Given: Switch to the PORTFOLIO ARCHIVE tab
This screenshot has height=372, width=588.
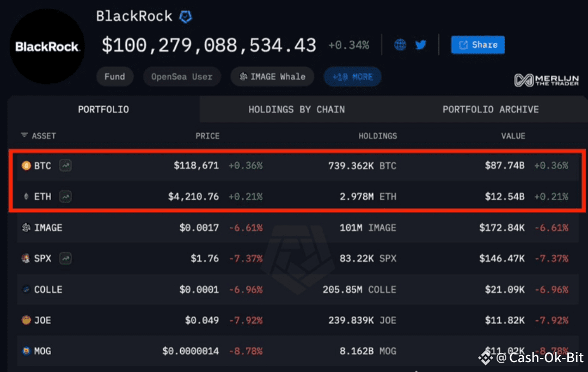Looking at the screenshot, I should 491,109.
